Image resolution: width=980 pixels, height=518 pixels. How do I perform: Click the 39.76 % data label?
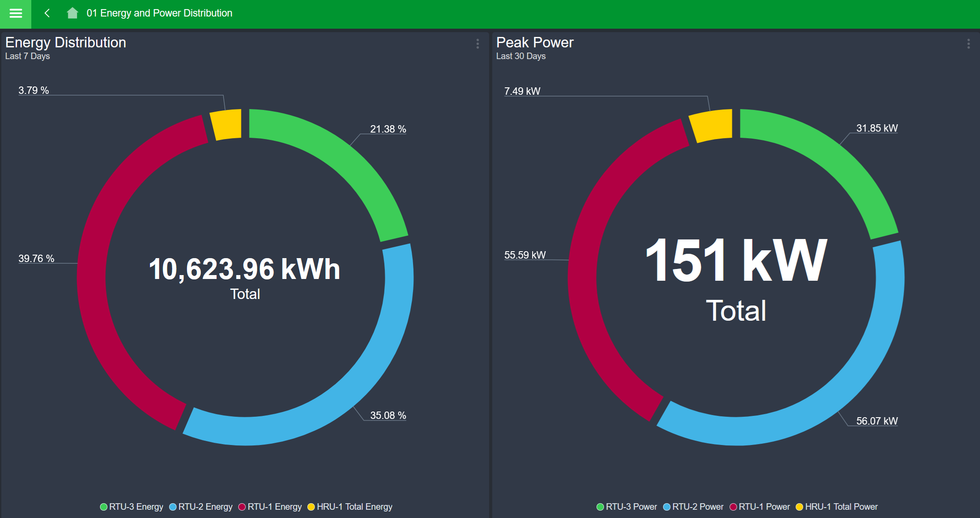[37, 259]
